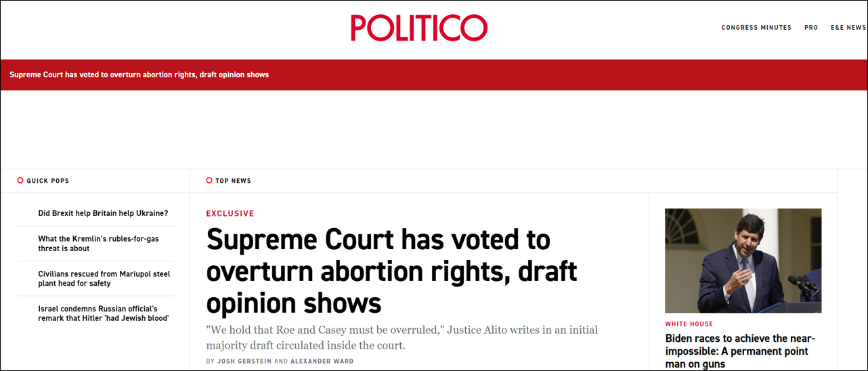Click the POLITICO logo

(x=418, y=28)
